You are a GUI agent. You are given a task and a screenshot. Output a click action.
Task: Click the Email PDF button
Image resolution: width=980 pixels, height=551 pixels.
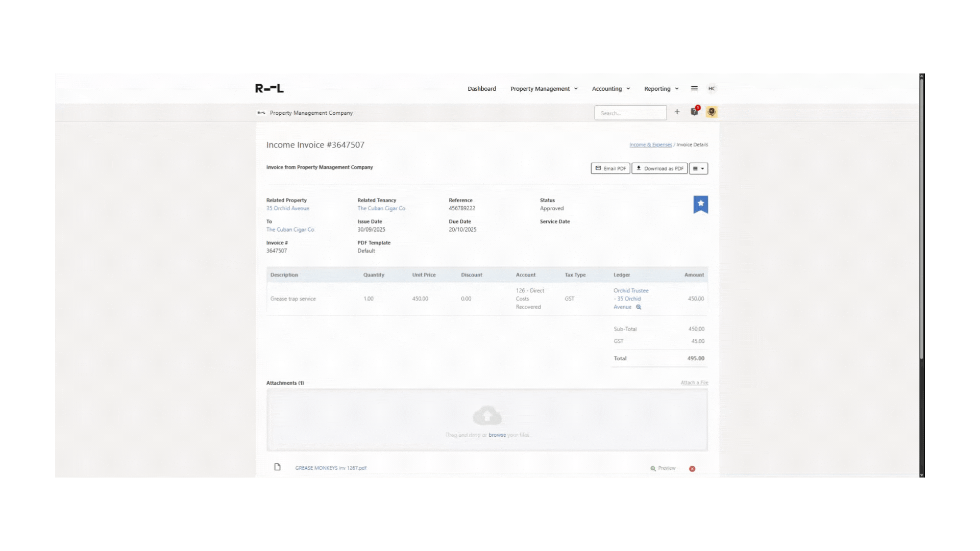(610, 168)
